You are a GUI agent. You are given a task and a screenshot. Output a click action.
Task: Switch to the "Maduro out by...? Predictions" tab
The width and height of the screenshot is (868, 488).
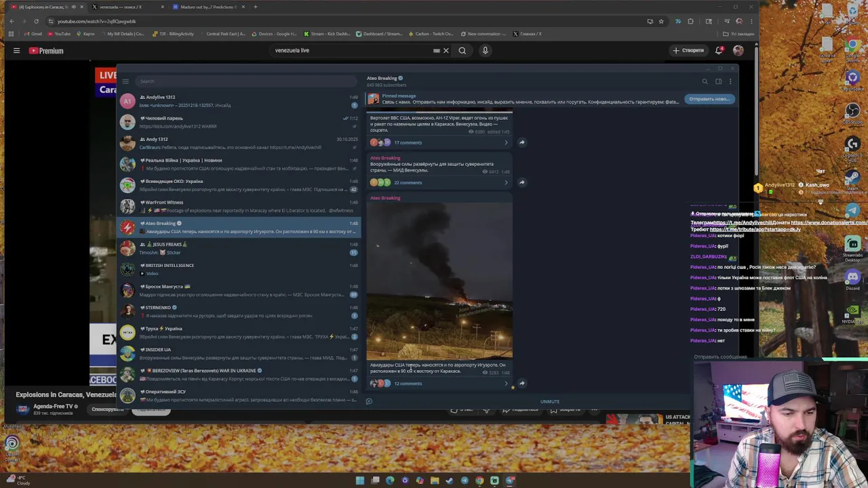(x=208, y=7)
